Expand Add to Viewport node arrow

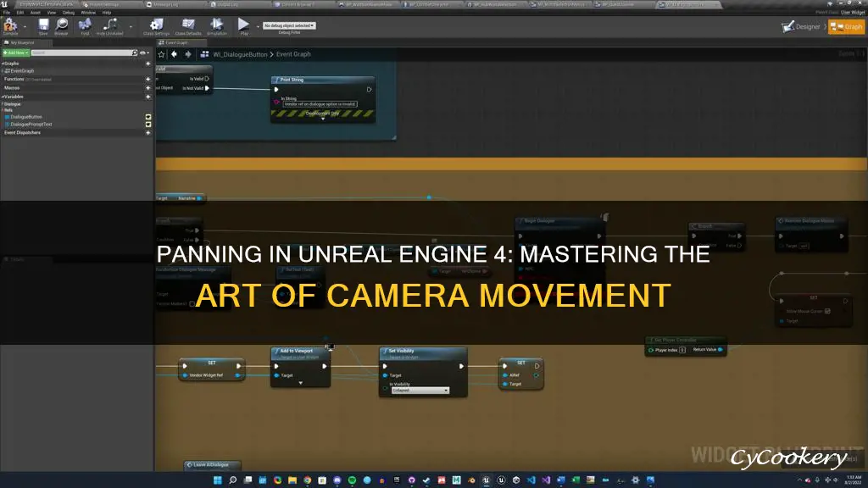(301, 383)
